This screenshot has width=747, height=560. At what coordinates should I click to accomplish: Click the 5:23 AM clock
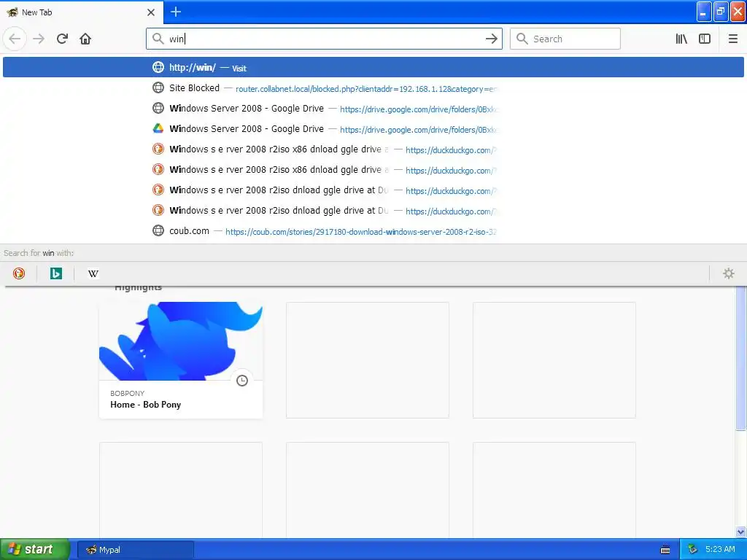click(x=720, y=550)
